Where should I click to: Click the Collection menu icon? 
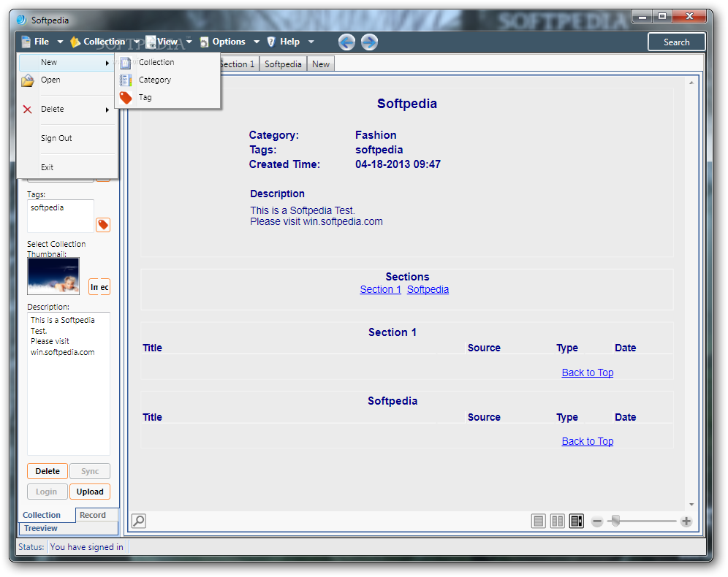coord(75,42)
